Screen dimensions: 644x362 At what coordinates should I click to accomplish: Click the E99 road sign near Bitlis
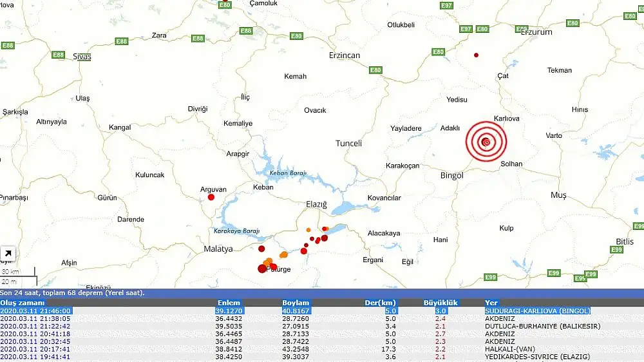tap(616, 249)
